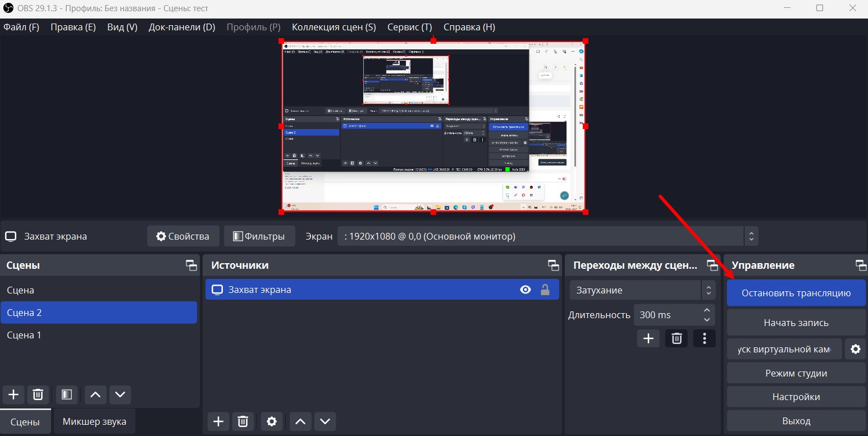Open the Файл (F) menu
868x436 pixels.
21,27
